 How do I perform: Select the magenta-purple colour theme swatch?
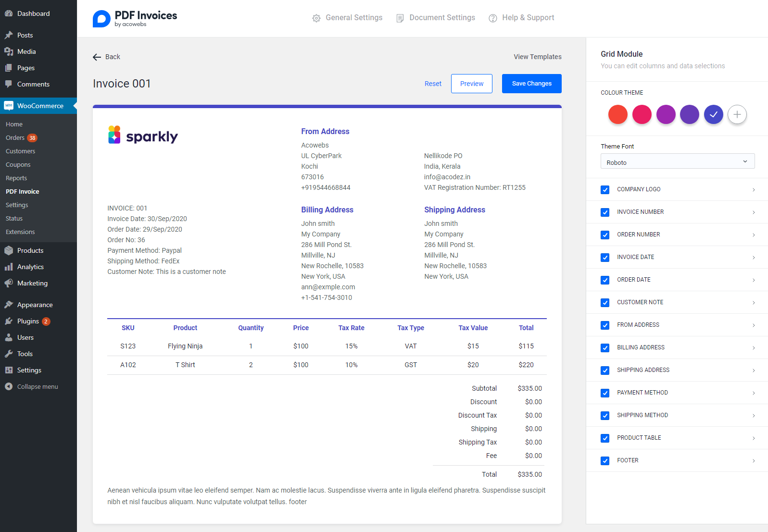[x=666, y=114]
